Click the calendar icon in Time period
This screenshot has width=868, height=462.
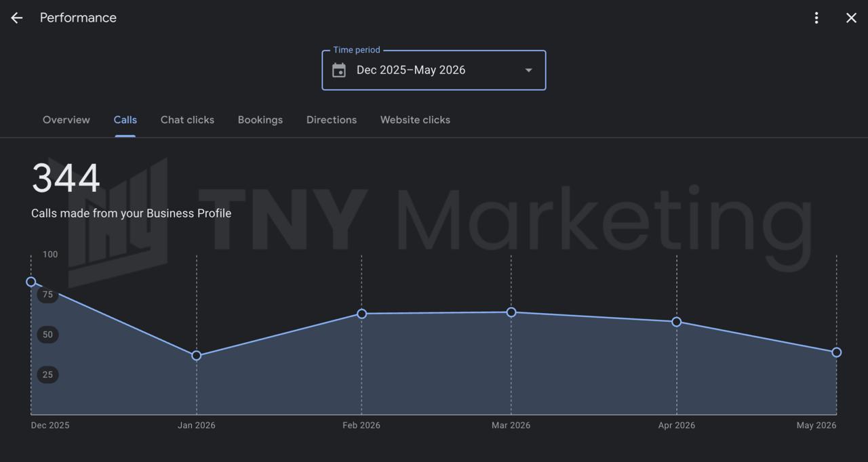point(339,70)
